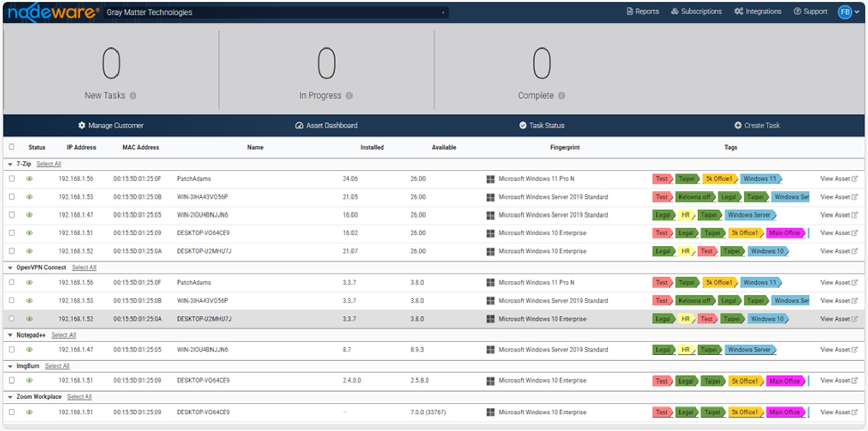View Asset for 7-Zip DESKTOP-U2MHU7J row
This screenshot has width=868, height=431.
[x=839, y=251]
